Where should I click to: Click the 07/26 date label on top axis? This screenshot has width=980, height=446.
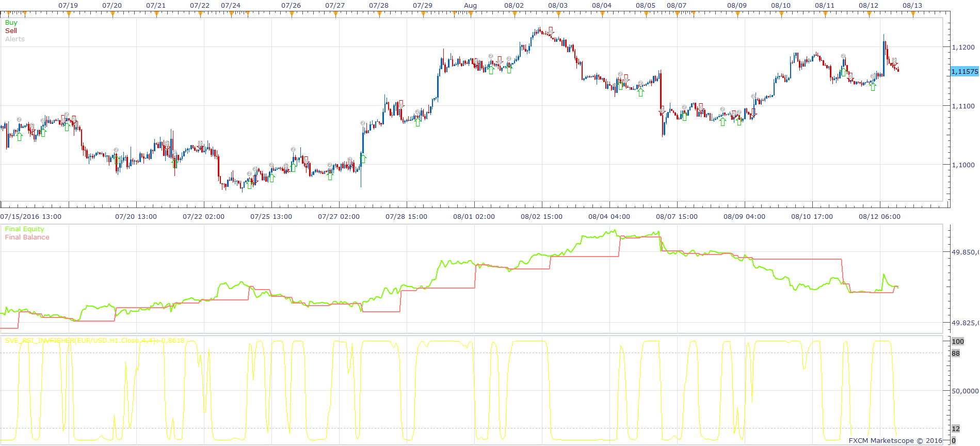click(291, 6)
